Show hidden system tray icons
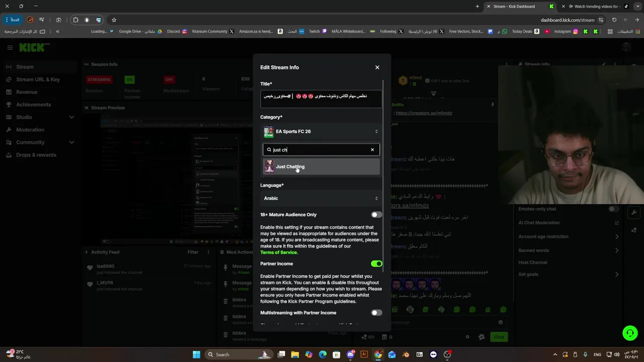Image resolution: width=644 pixels, height=362 pixels. click(x=555, y=354)
